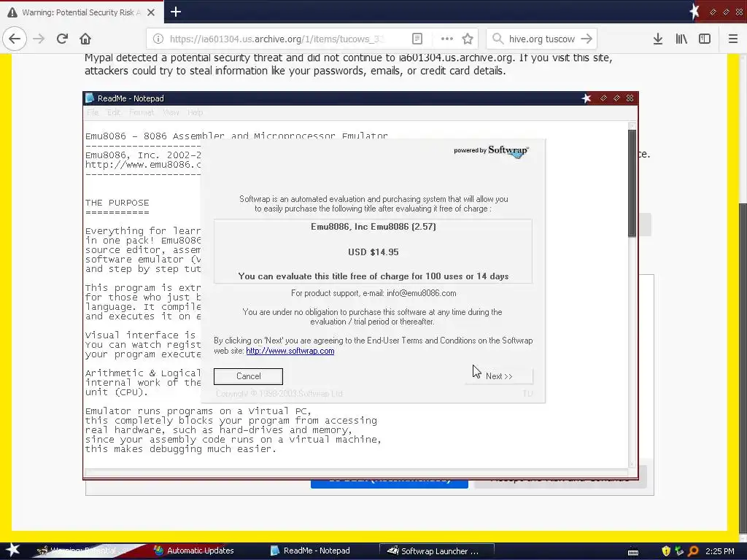Image resolution: width=747 pixels, height=560 pixels.
Task: Click the star button in Notepad title bar
Action: pos(587,98)
